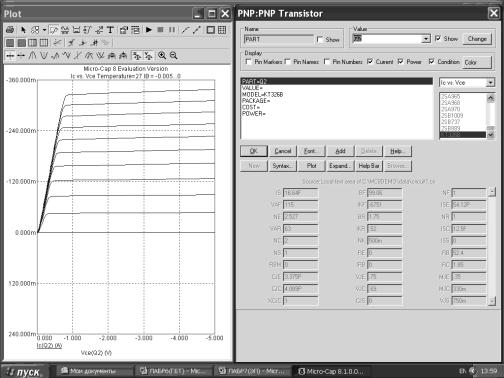The width and height of the screenshot is (504, 378).
Task: Click the printer icon in the plot toolbar
Action: click(10, 30)
